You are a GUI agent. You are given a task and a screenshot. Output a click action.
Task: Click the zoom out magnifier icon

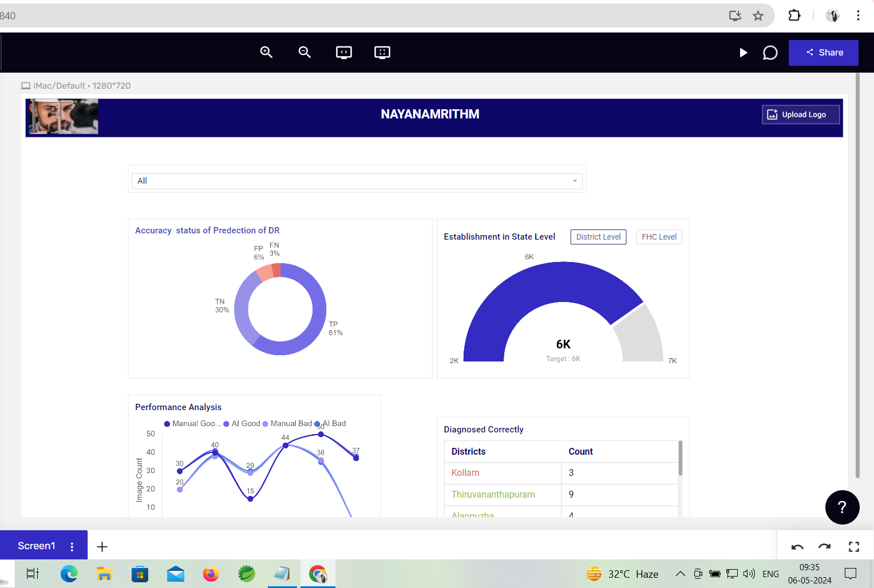pos(304,52)
